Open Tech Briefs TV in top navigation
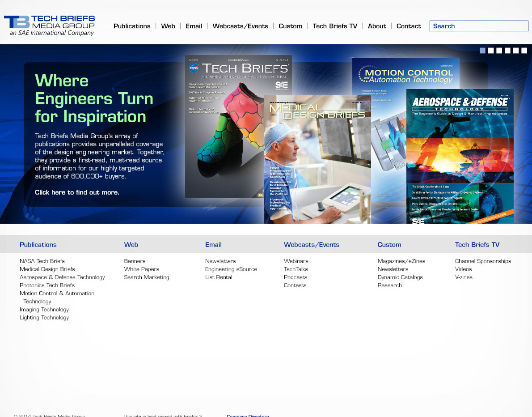The image size is (532, 417). (x=335, y=26)
